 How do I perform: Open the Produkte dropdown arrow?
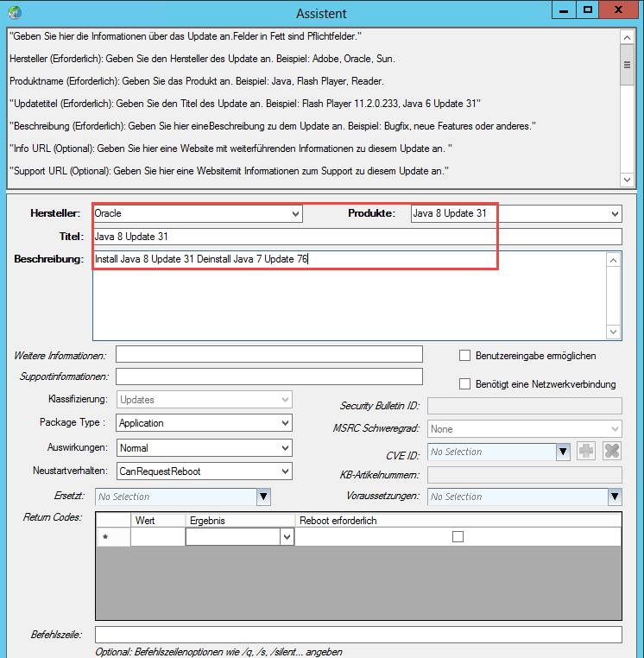click(x=615, y=214)
